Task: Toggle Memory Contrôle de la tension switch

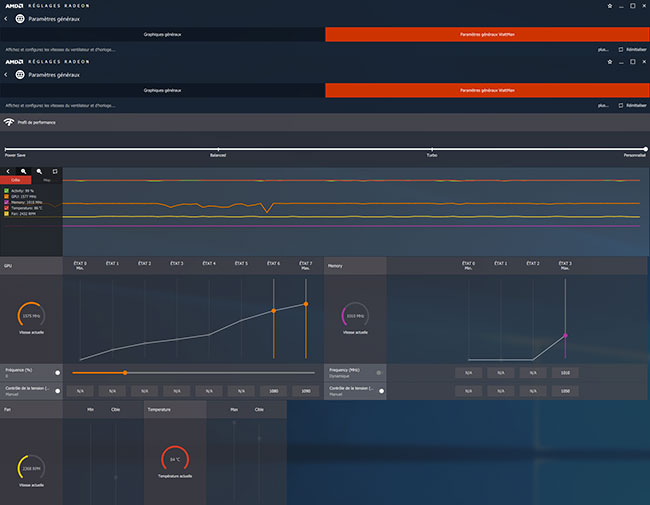Action: coord(380,390)
